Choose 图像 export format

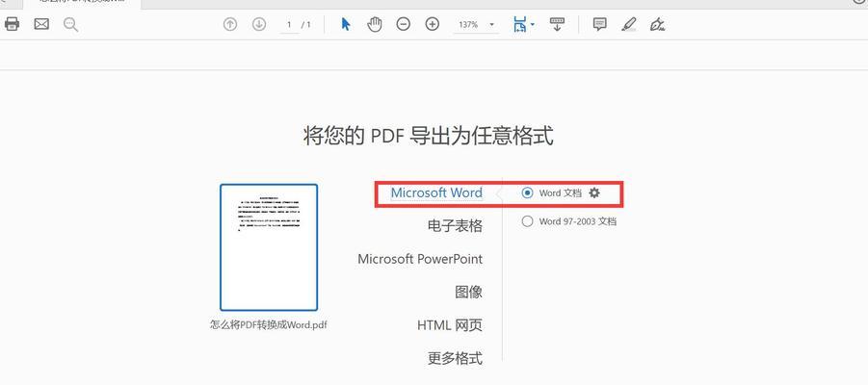[469, 292]
